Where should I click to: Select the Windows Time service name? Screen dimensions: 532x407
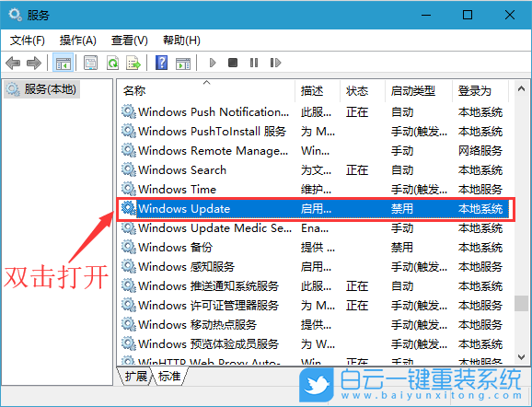tap(177, 189)
